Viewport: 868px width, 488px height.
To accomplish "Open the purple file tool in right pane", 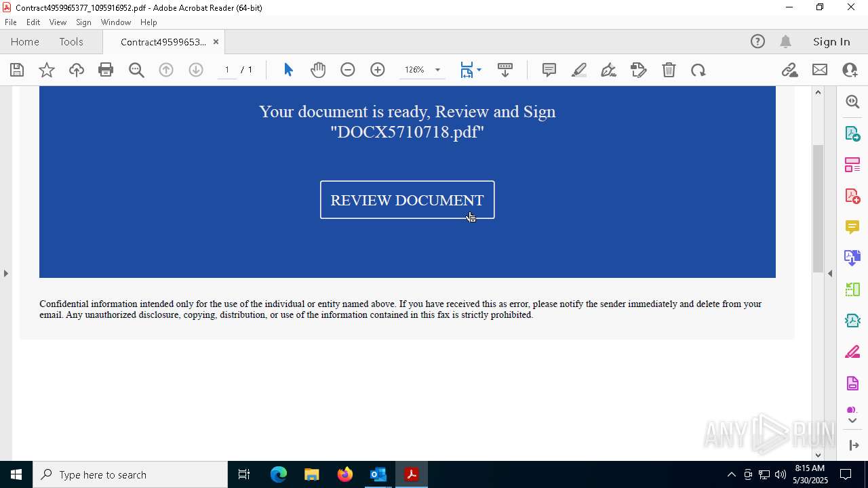I will (x=852, y=384).
